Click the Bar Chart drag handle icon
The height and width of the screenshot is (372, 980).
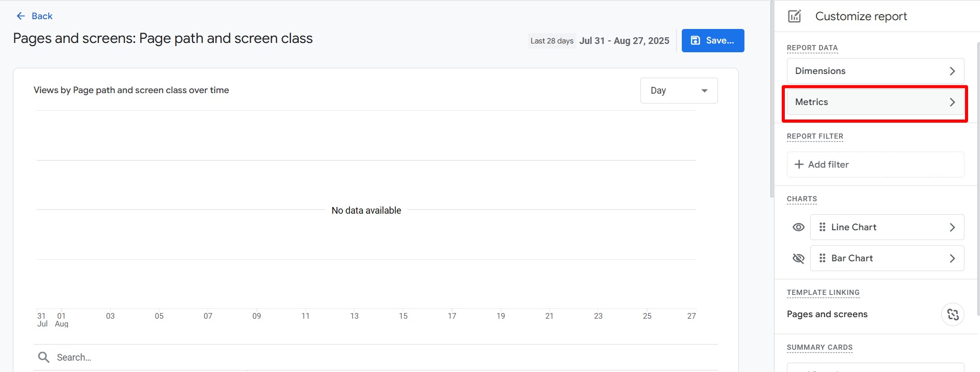pyautogui.click(x=822, y=258)
